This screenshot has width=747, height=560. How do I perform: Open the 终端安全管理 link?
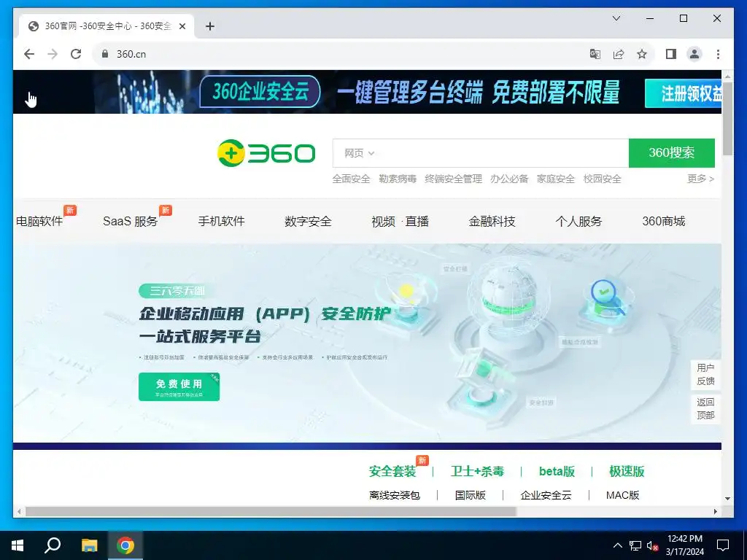pyautogui.click(x=454, y=179)
